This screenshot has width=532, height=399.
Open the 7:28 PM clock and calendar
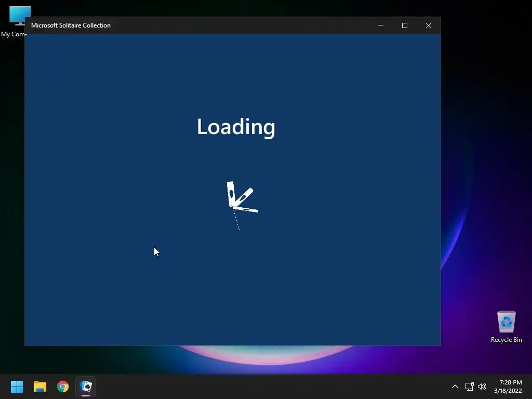[x=508, y=387]
